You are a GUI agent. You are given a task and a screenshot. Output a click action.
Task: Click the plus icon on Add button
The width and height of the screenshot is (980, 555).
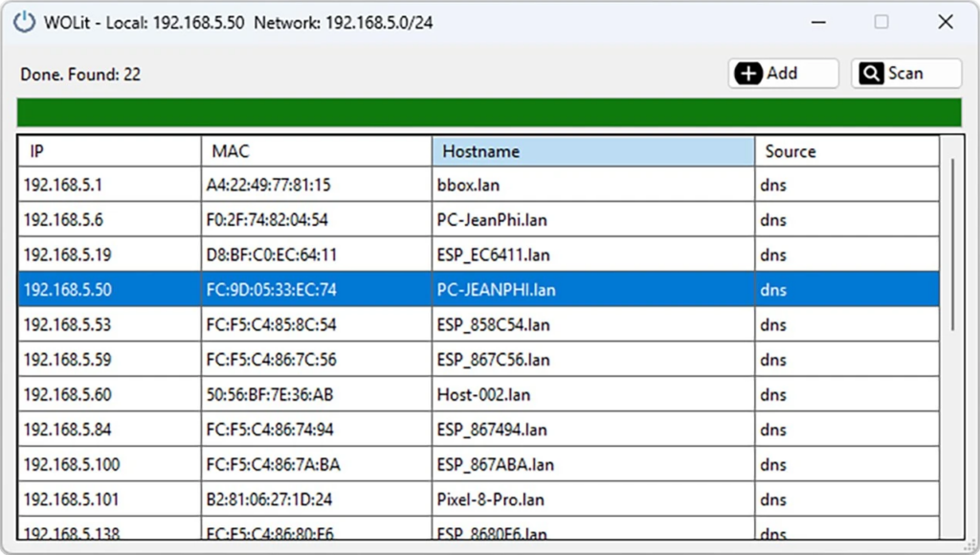tap(748, 73)
